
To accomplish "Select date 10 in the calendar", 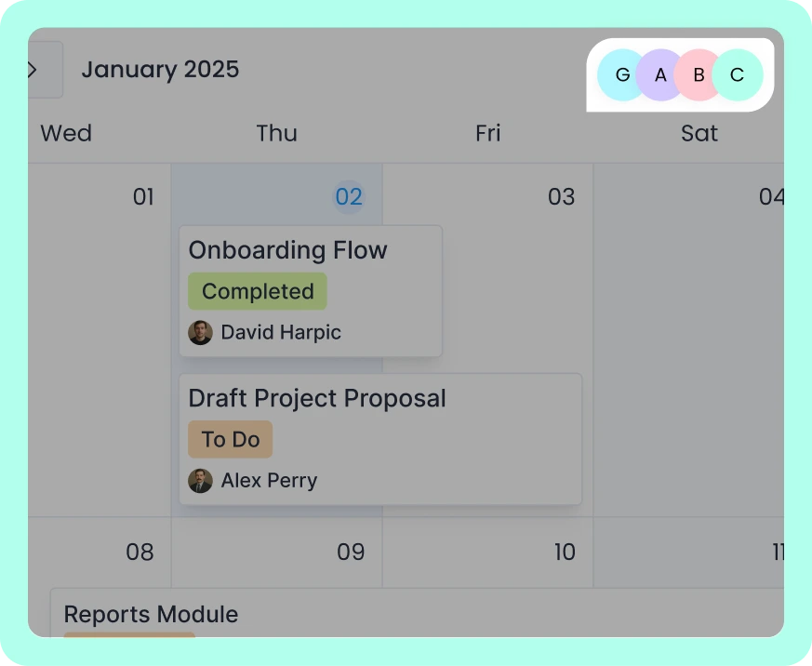I will point(565,553).
